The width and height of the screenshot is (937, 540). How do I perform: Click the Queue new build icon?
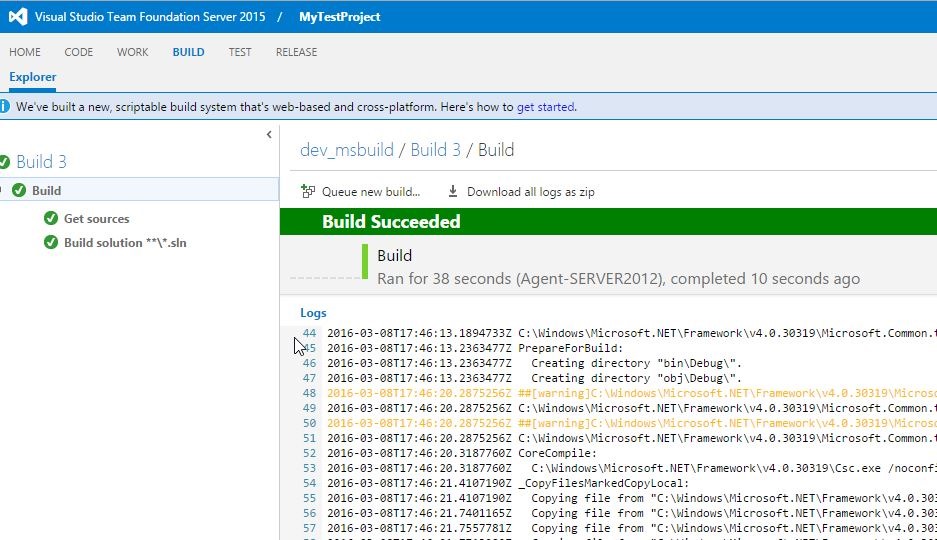[x=308, y=192]
